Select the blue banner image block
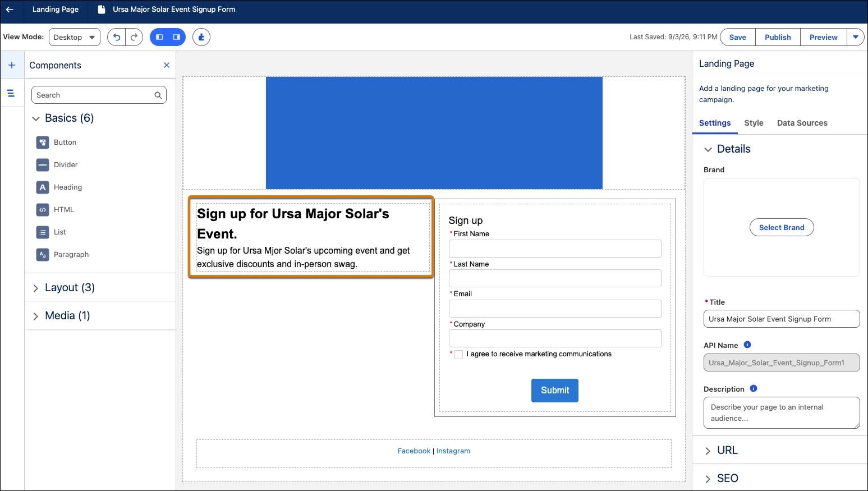This screenshot has height=491, width=868. 434,133
